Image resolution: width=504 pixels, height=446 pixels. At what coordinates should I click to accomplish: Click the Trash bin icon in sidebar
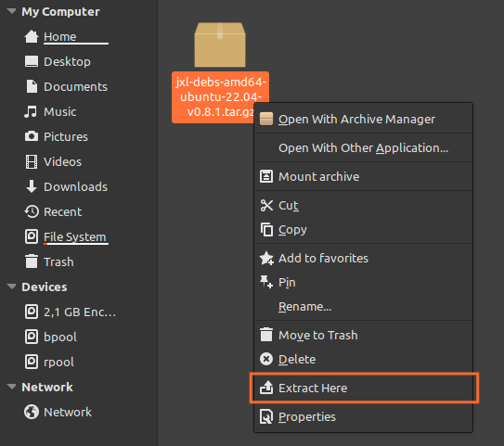coord(32,261)
